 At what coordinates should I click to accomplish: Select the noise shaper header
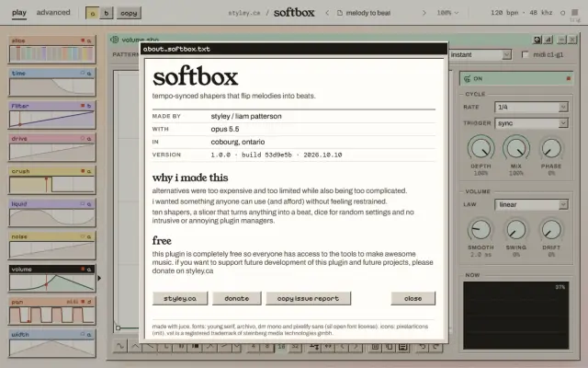(51, 236)
